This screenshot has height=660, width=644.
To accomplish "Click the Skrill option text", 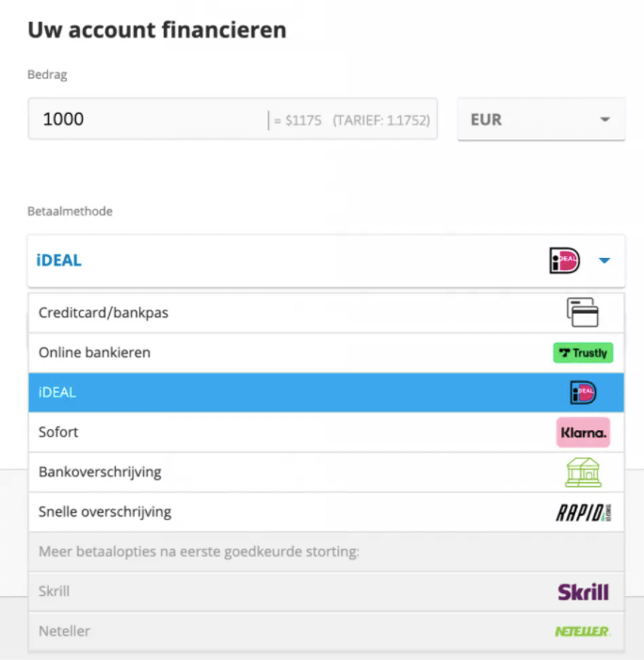I will click(x=54, y=591).
